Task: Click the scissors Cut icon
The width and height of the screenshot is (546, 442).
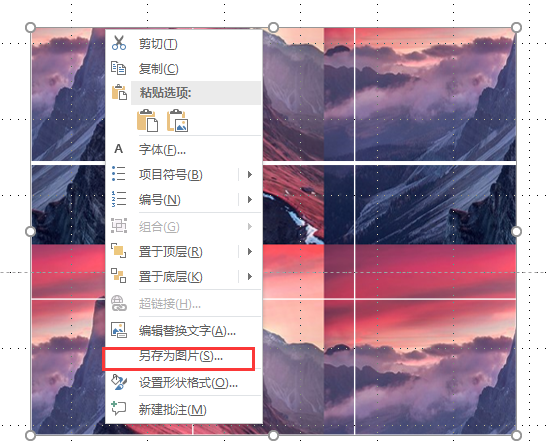Action: pos(119,43)
